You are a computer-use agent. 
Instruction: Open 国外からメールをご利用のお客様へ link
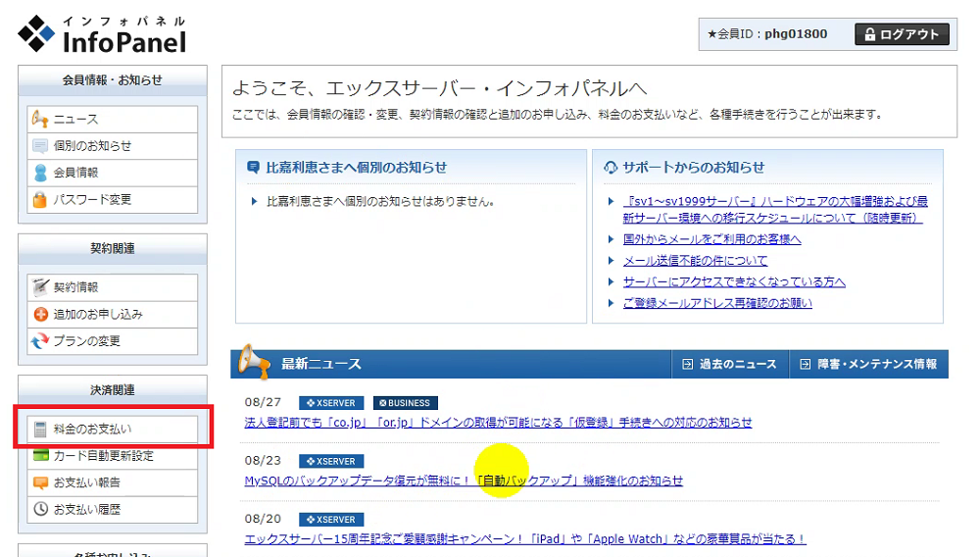point(711,239)
